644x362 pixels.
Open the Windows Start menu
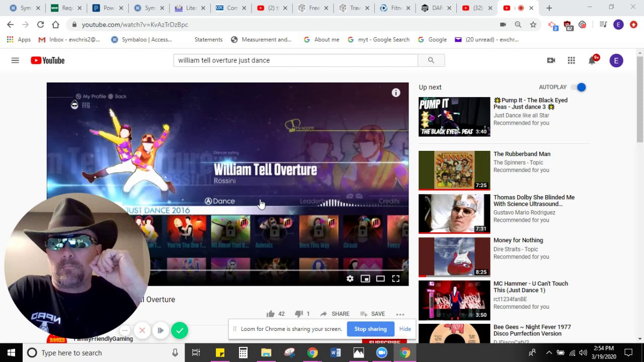11,353
